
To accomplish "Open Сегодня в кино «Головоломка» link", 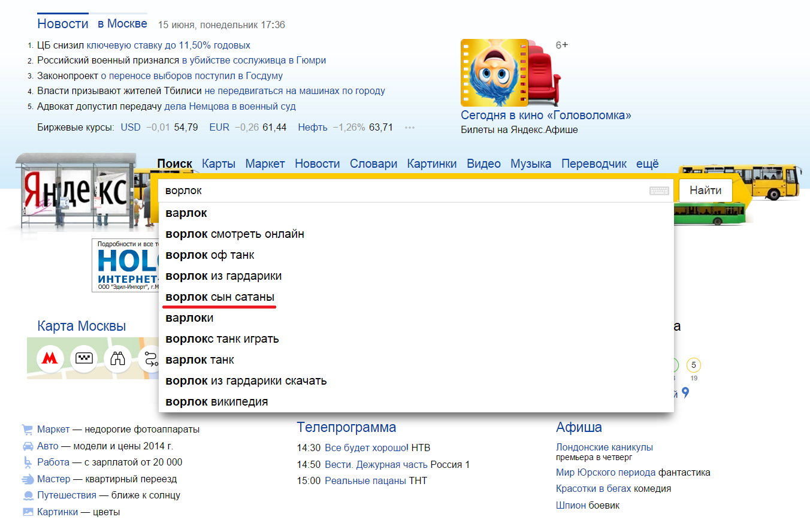I will (546, 115).
